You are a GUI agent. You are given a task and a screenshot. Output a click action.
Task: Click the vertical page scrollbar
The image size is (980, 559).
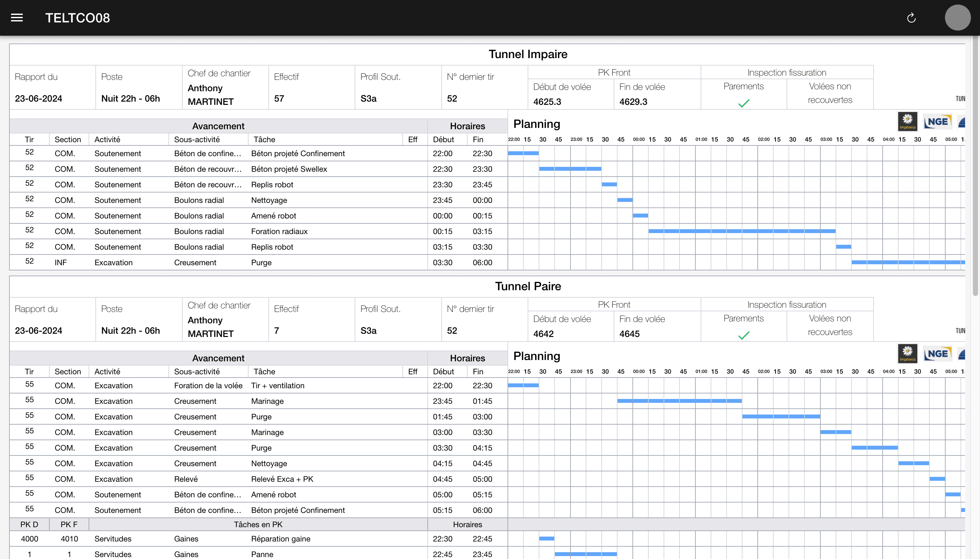(x=976, y=165)
